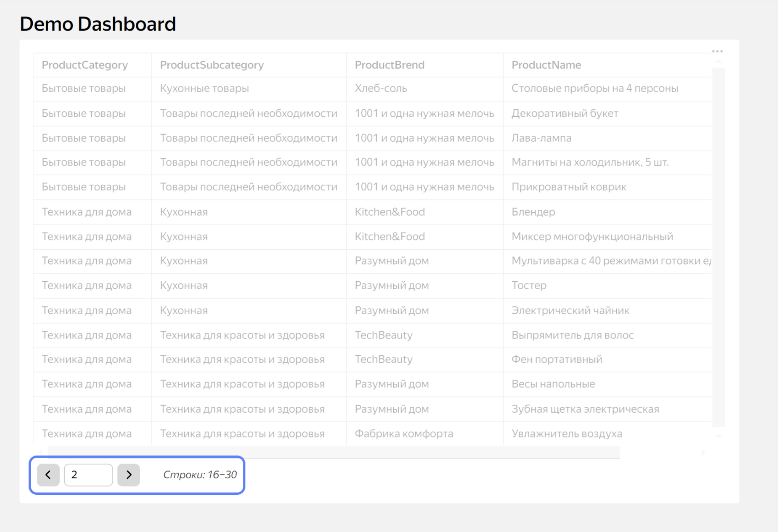This screenshot has height=532, width=778.
Task: Open the three-dots widget menu
Action: [717, 51]
